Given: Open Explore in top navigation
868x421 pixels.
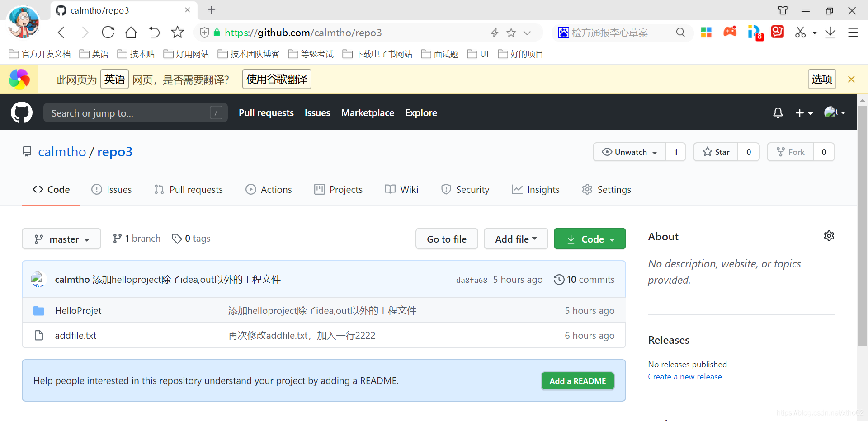Looking at the screenshot, I should coord(421,113).
